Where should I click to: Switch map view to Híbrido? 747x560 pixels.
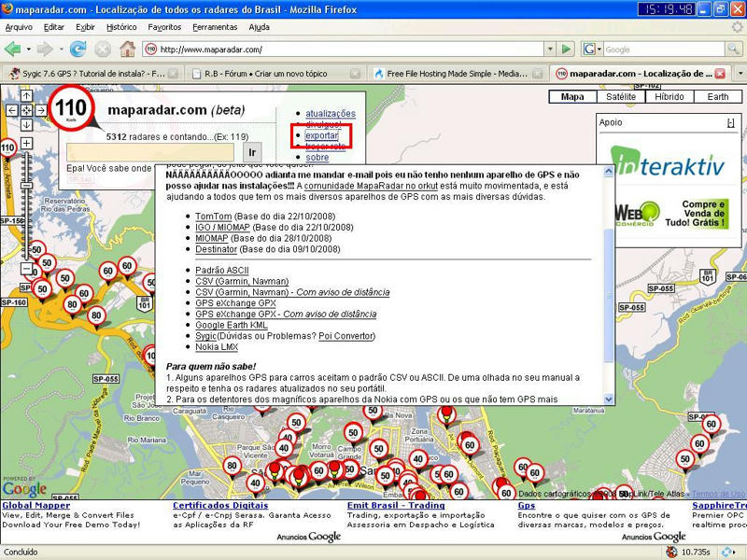(669, 97)
